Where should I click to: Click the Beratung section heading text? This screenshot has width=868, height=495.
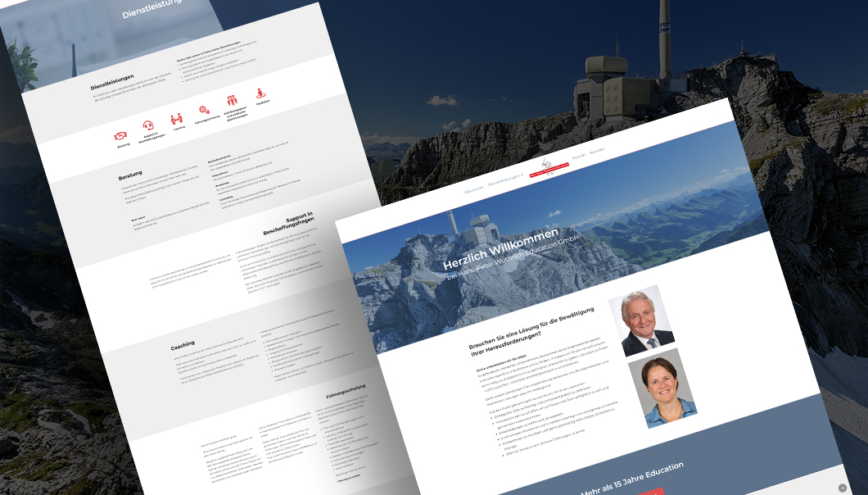click(x=130, y=175)
